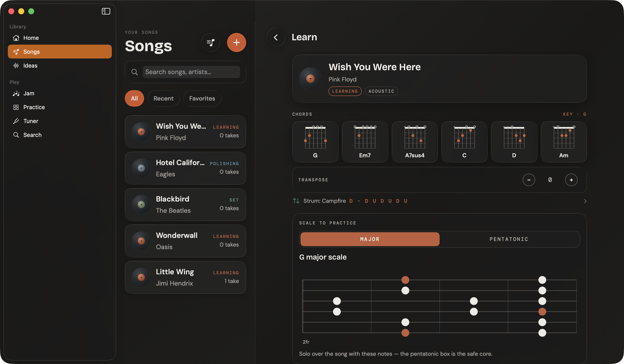Viewport: 624px width, 364px height.
Task: Open the A7sus4 chord diagram
Action: [414, 142]
